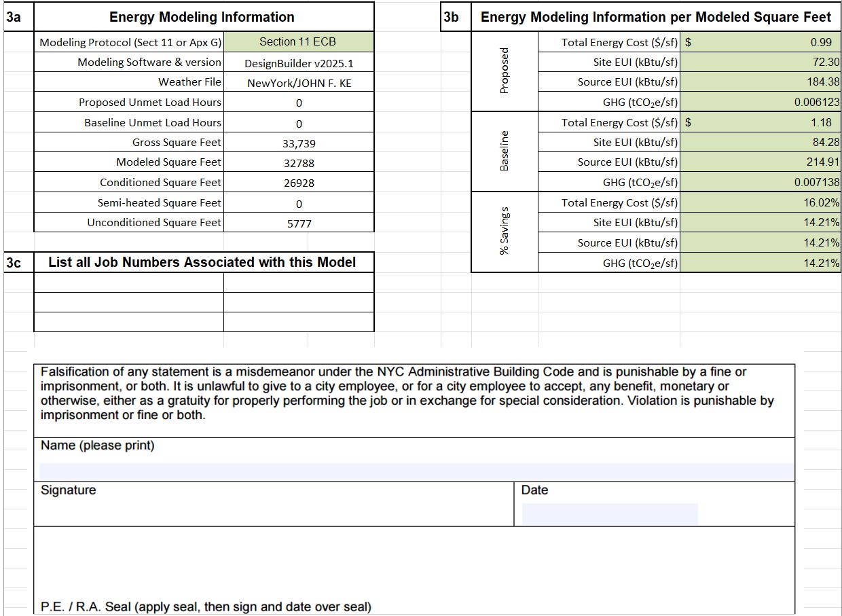Select Baseline Site EUI value 84.28
This screenshot has width=842, height=616.
[x=761, y=143]
